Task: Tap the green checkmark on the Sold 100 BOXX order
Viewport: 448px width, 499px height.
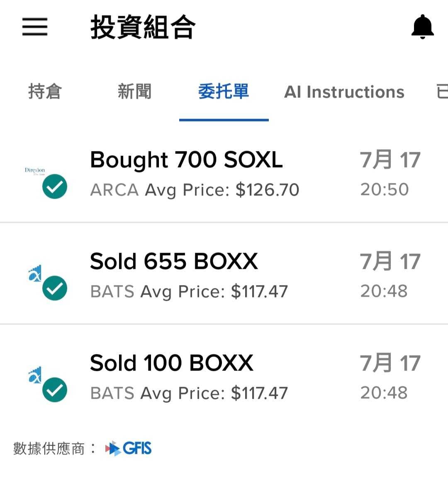Action: coord(55,389)
